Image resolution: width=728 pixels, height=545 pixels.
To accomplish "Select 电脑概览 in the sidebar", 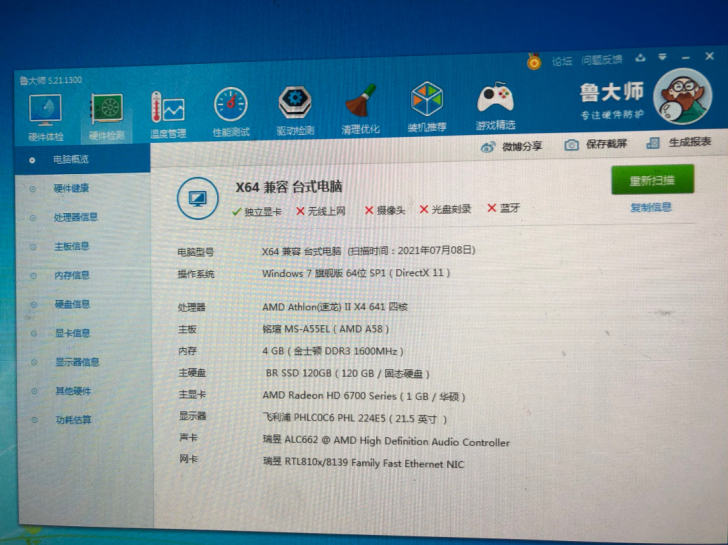I will [x=83, y=160].
